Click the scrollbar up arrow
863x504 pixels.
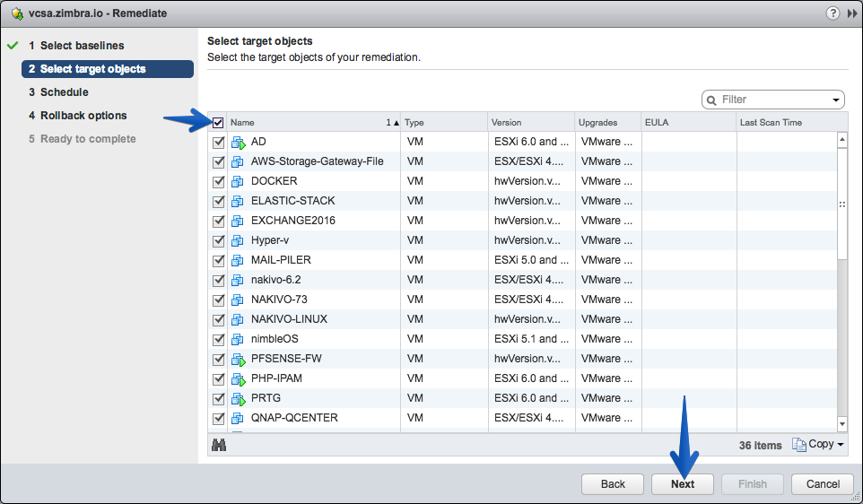[x=842, y=140]
